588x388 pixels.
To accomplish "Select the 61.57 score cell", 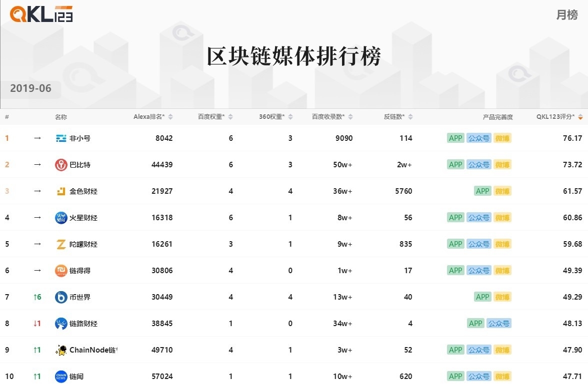I will click(x=572, y=191).
